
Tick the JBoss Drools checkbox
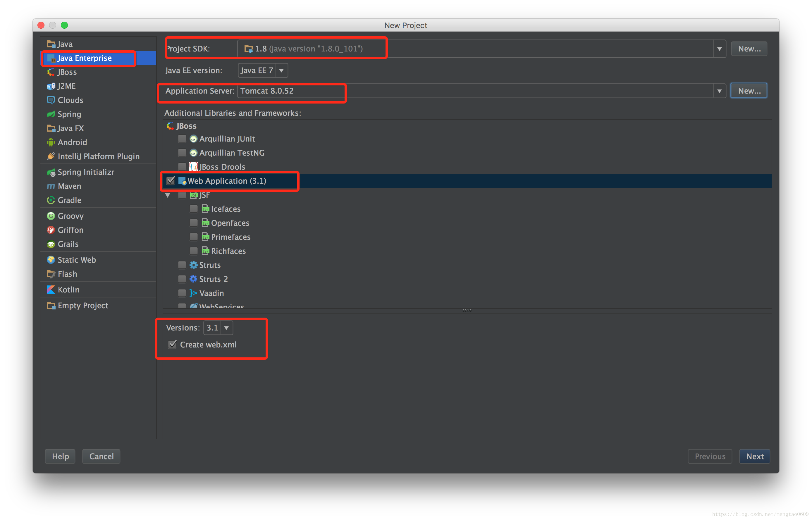[x=182, y=167]
